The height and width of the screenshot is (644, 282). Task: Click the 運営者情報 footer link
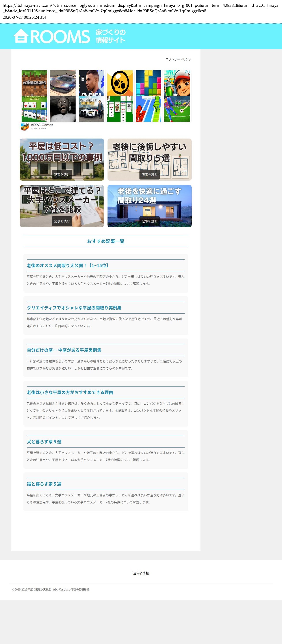(141, 573)
